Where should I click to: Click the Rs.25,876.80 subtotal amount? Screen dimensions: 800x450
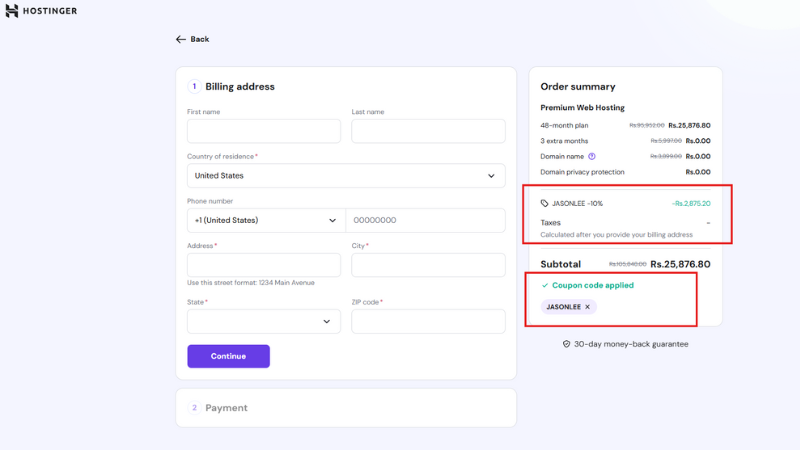click(680, 264)
